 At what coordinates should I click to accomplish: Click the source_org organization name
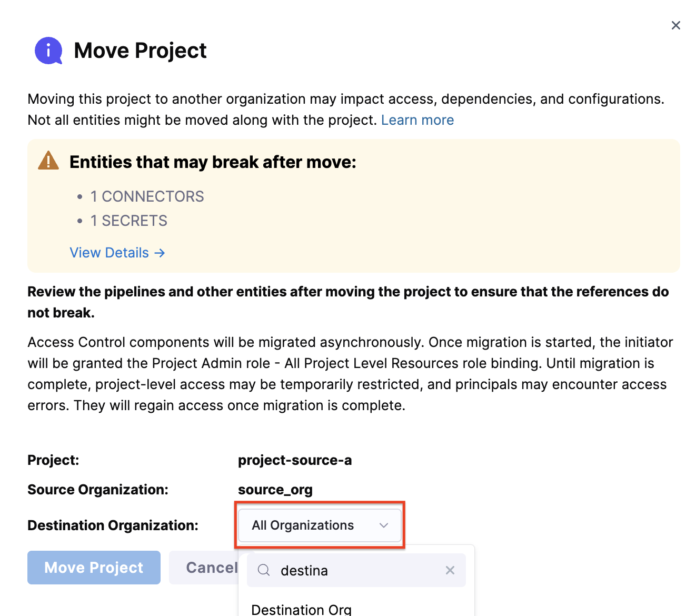(275, 490)
